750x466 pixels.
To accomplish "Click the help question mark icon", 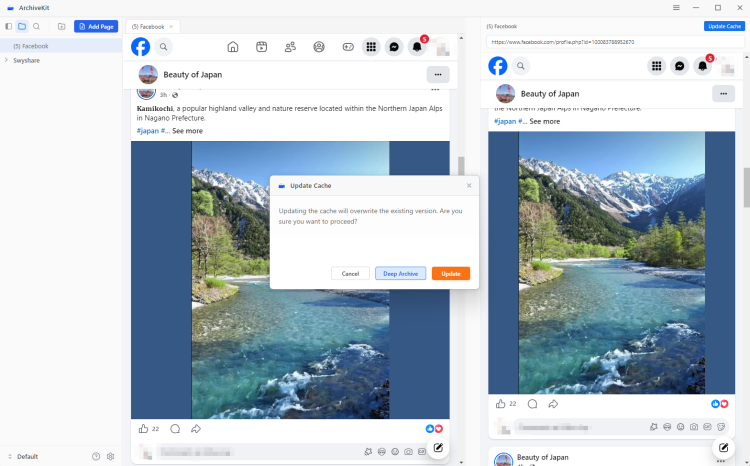I will pyautogui.click(x=96, y=456).
